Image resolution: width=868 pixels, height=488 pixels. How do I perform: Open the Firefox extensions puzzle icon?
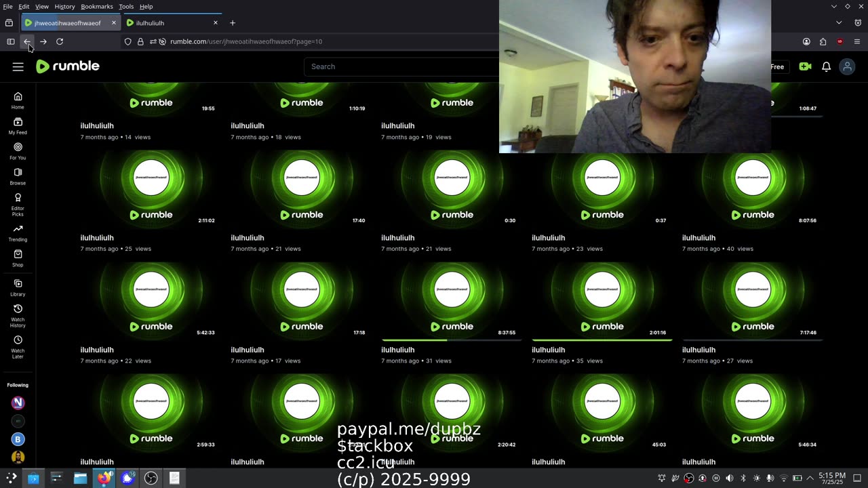tap(823, 41)
